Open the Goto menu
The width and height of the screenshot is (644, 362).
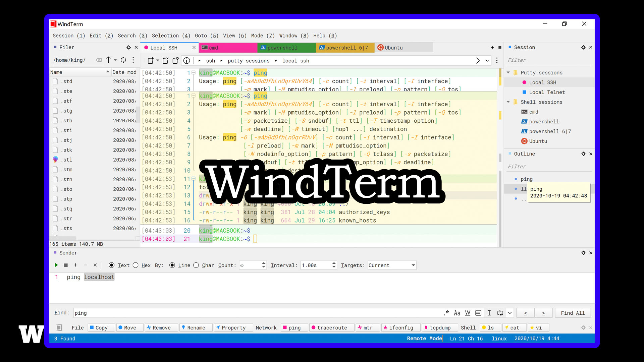point(207,36)
